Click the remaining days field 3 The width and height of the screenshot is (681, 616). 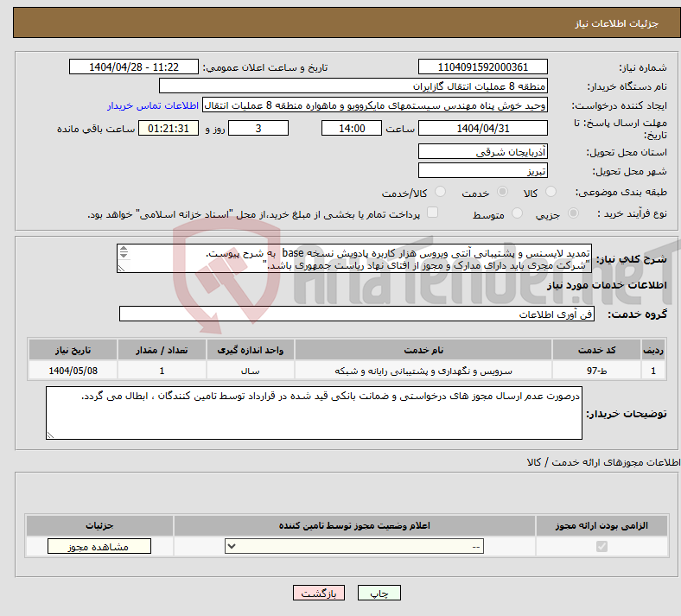coord(258,128)
